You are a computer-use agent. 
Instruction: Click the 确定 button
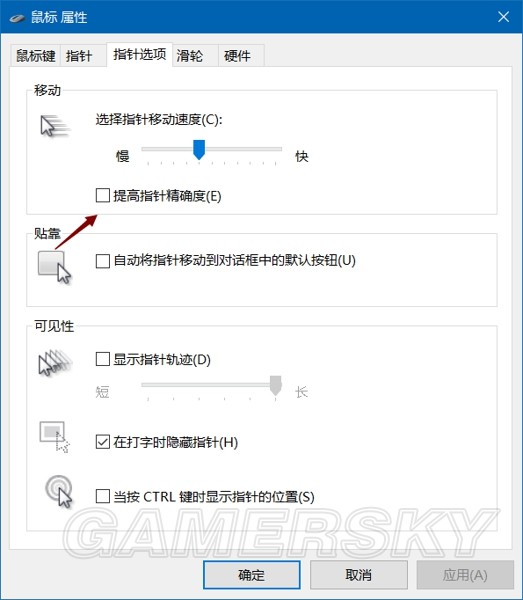252,575
